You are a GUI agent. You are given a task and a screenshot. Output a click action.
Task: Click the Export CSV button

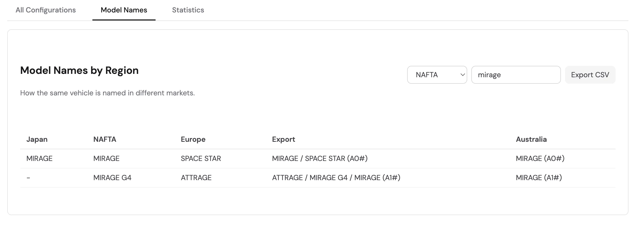(590, 75)
